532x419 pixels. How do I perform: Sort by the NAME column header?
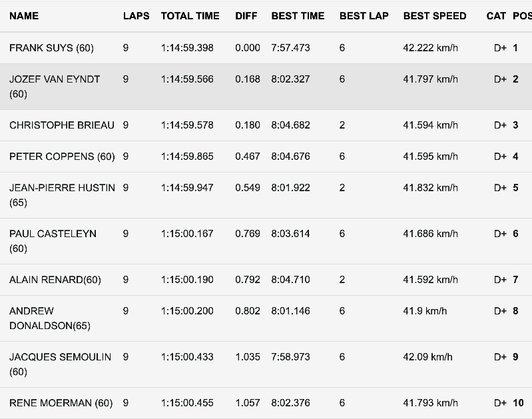[x=24, y=16]
